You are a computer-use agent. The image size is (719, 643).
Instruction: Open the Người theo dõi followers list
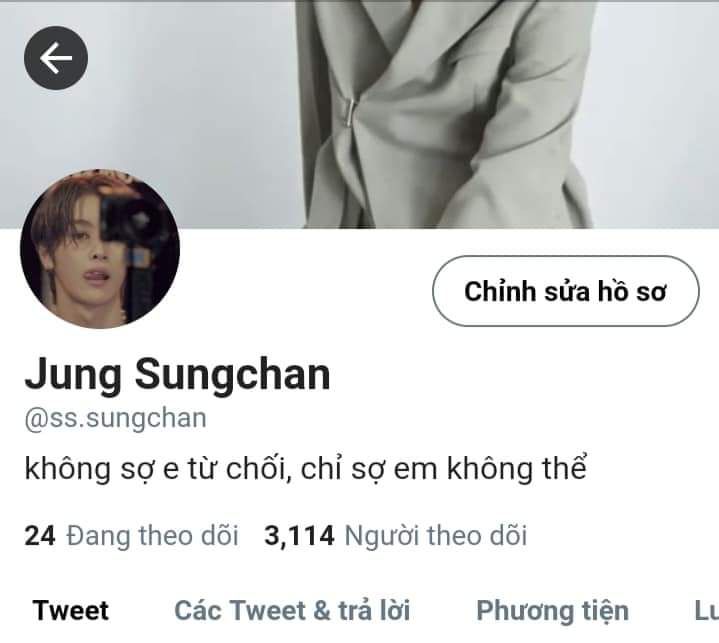point(396,536)
